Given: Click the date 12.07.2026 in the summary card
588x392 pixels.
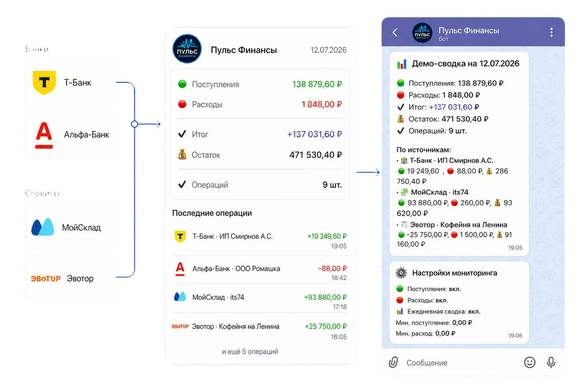Looking at the screenshot, I should pos(328,50).
